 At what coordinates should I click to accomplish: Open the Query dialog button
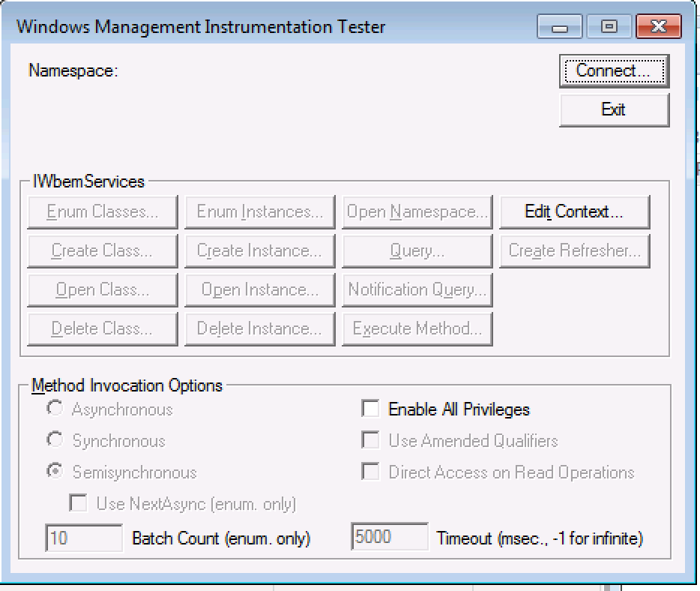click(x=417, y=251)
